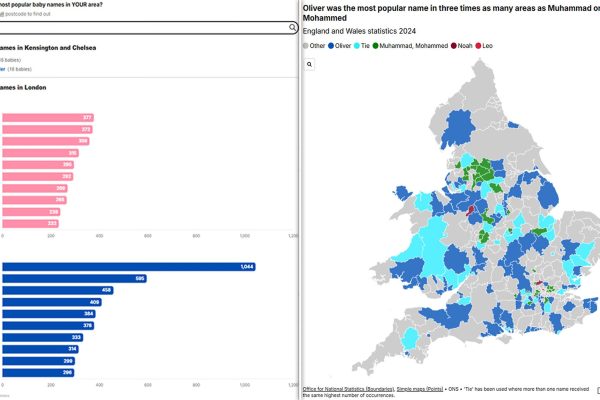Click the Noah legend entry
Image resolution: width=600 pixels, height=400 pixels.
pos(462,46)
